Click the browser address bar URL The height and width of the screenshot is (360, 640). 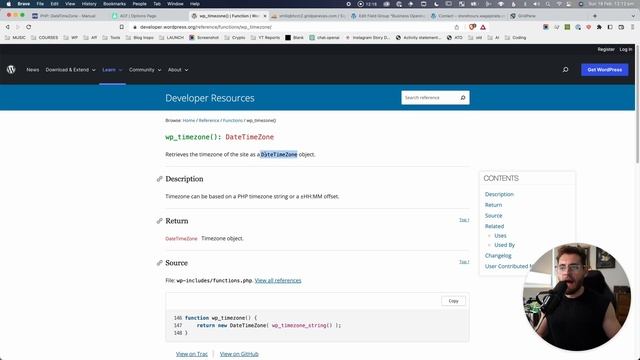(206, 27)
